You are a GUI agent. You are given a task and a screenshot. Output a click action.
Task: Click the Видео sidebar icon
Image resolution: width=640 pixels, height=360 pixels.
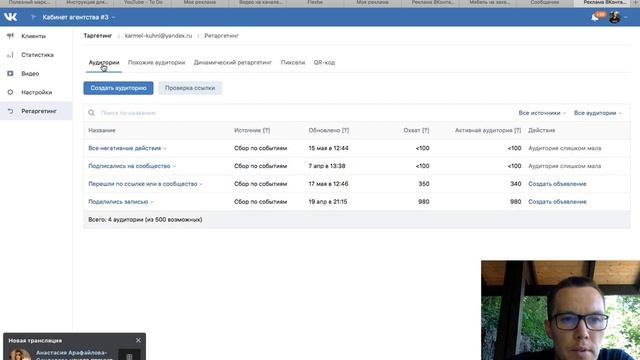point(10,73)
